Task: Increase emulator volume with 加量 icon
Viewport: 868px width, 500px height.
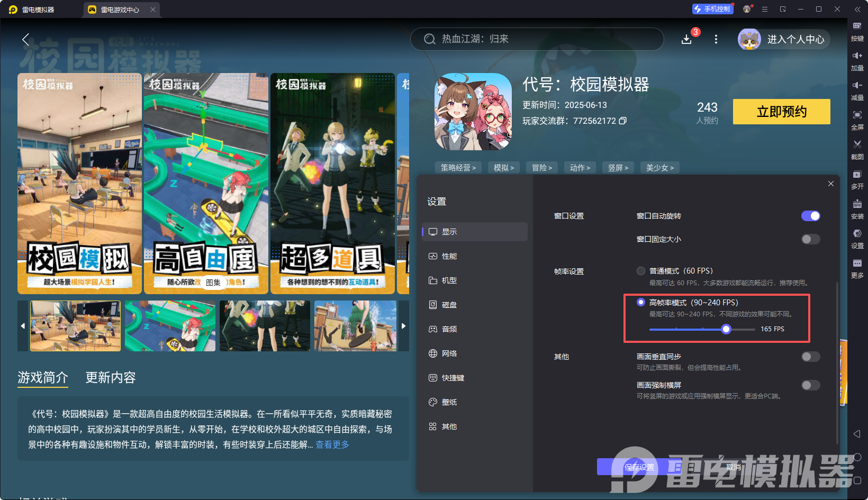Action: point(857,61)
